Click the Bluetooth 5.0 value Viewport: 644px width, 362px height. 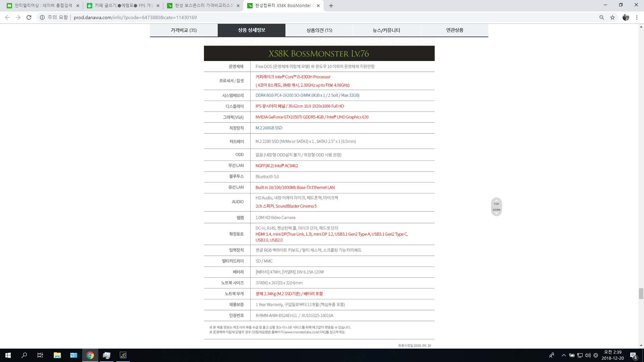tap(267, 177)
